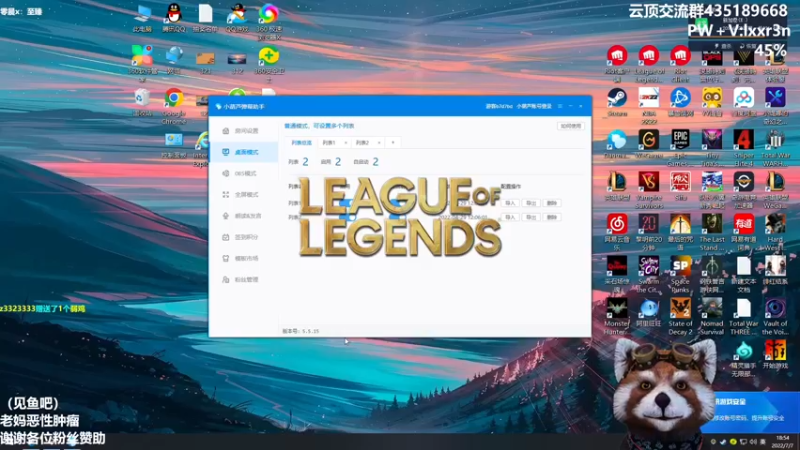Switch to the 列表1 tab
Viewport: 800px width, 450px height.
click(x=329, y=143)
